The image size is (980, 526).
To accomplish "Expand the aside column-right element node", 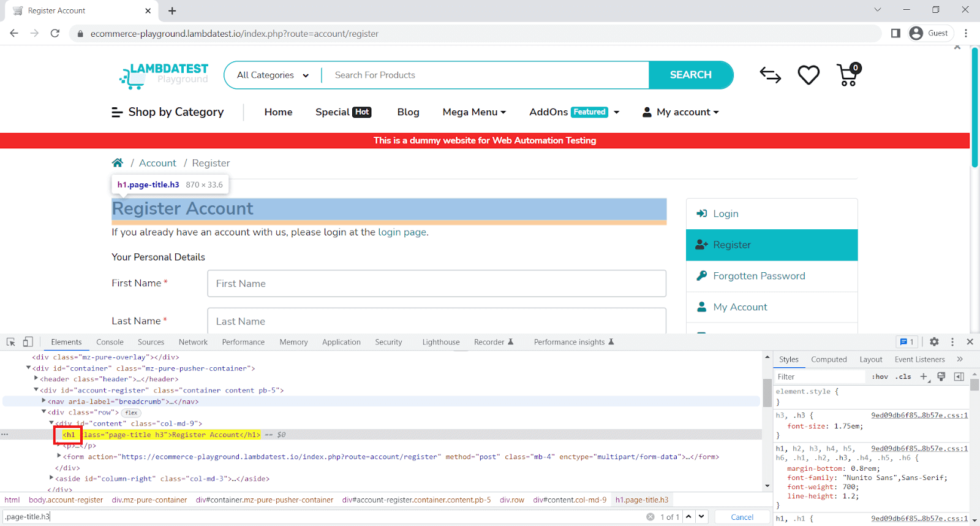I will point(51,478).
